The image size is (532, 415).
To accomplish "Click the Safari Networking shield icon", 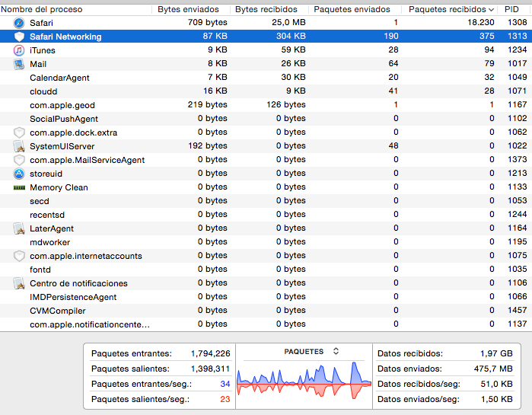I will [19, 37].
